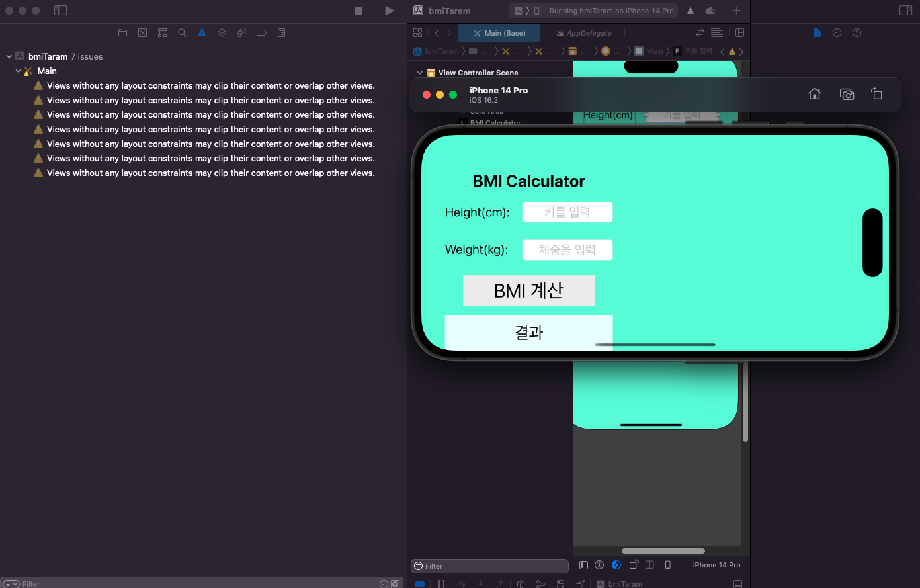This screenshot has width=920, height=588.
Task: Open the Source Control navigator icon
Action: 142,32
